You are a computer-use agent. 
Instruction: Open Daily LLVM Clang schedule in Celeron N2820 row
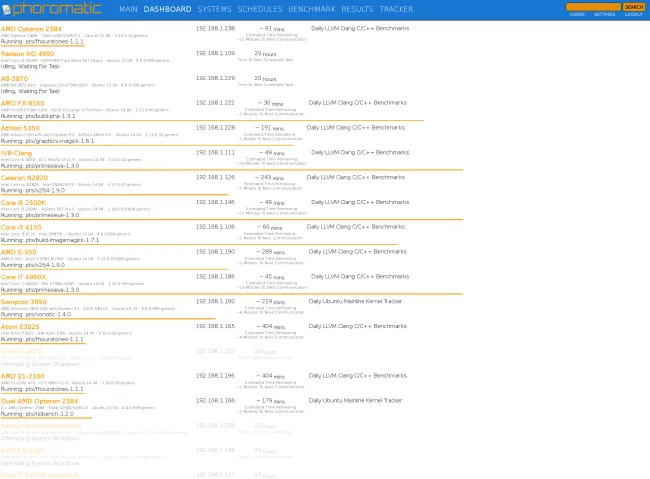(356, 177)
